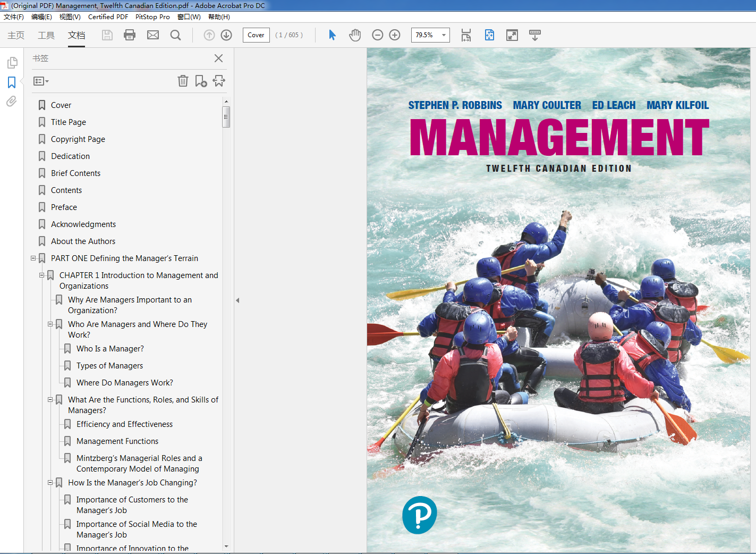Open Who Is a Manager? bookmark
756x554 pixels.
coord(110,349)
